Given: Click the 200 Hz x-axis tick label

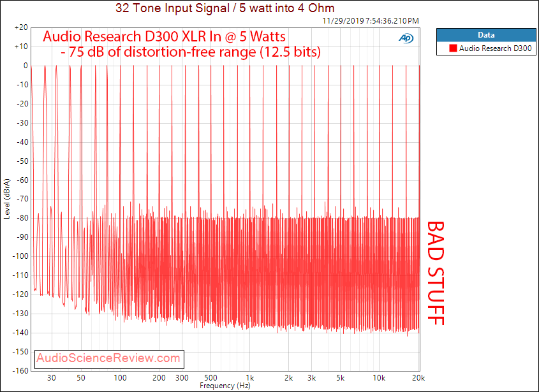Looking at the screenshot, I should coord(159,378).
